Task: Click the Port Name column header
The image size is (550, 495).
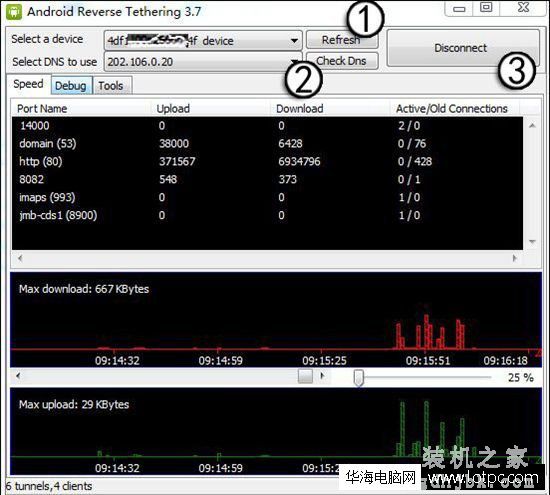Action: click(x=81, y=108)
